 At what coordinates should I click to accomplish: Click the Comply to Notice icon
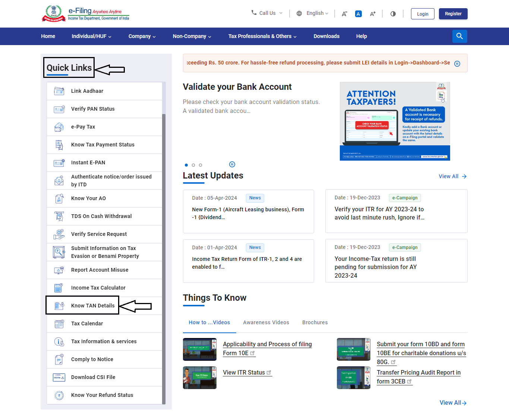pyautogui.click(x=59, y=360)
